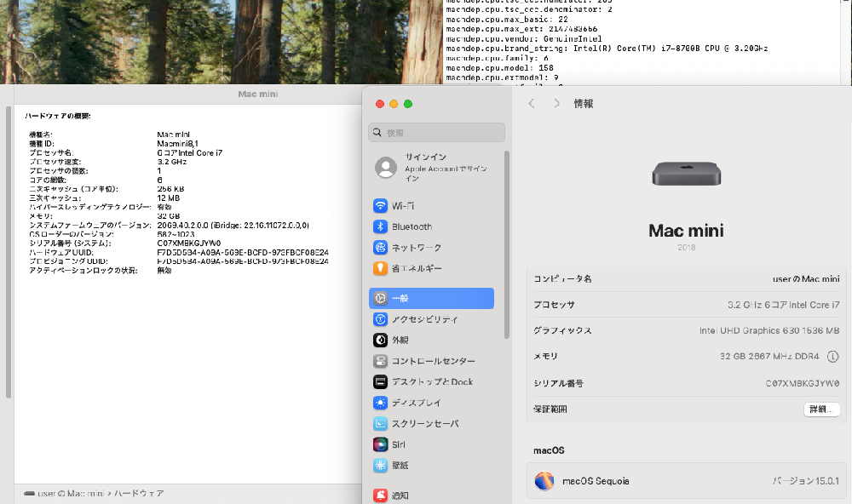Click OSローダーのバージョン value

tap(176, 234)
